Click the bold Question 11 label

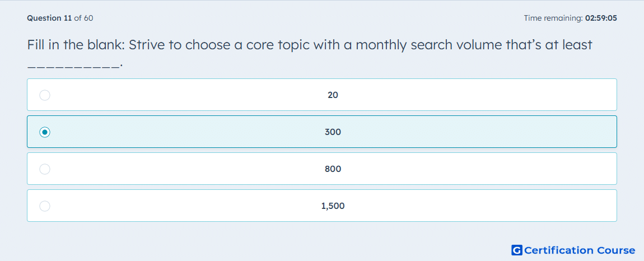click(49, 18)
